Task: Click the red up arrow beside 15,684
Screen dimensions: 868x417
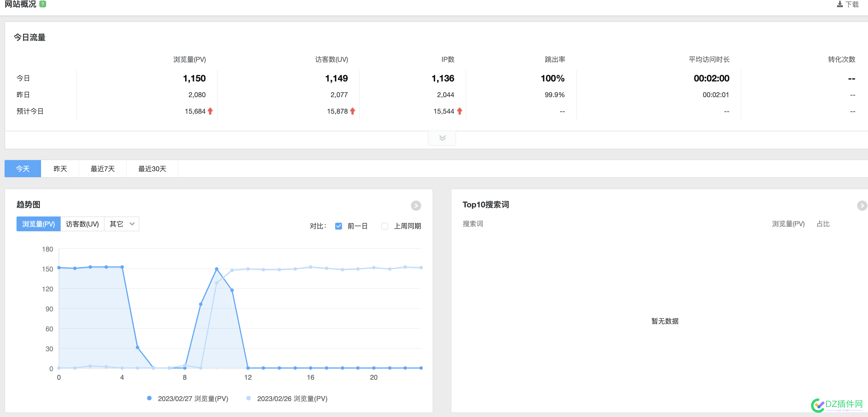Action: tap(210, 111)
